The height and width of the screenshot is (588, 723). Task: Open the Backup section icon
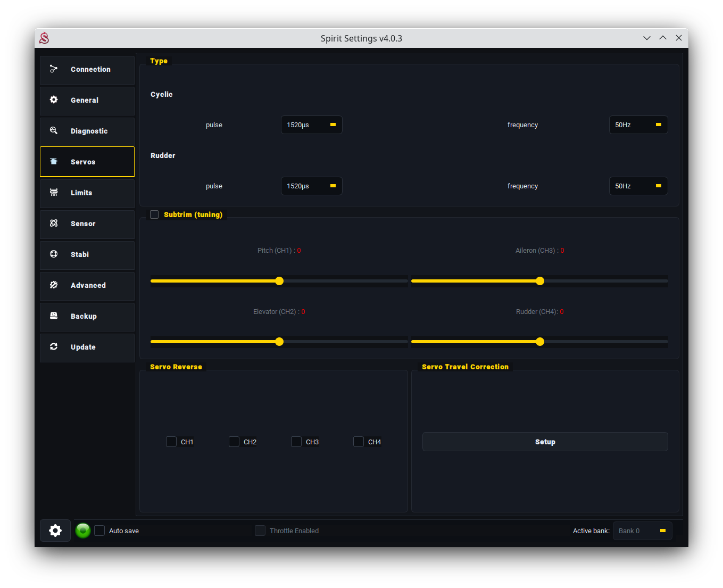tap(54, 316)
